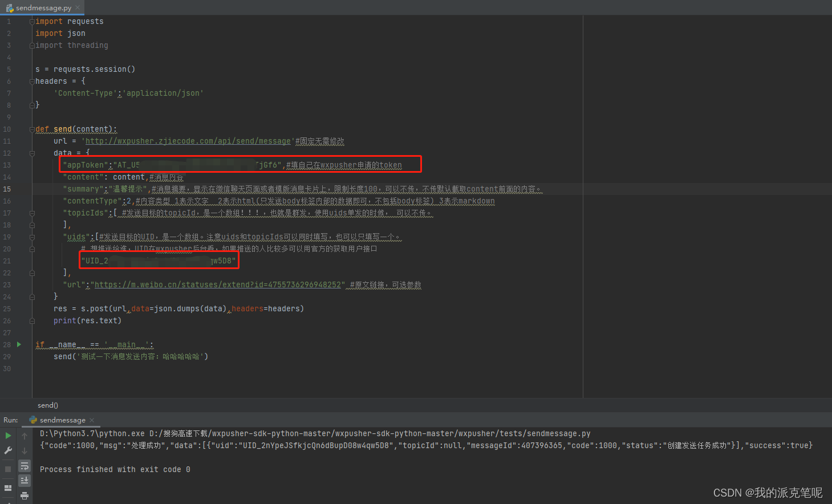832x504 pixels.
Task: Toggle scroll to end in console
Action: pyautogui.click(x=25, y=481)
